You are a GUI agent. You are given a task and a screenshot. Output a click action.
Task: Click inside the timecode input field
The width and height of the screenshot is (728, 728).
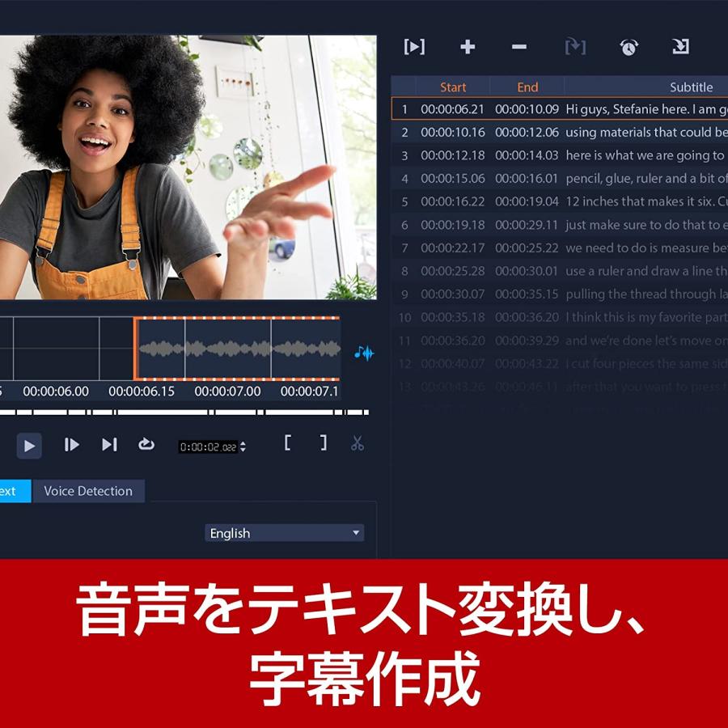pos(206,445)
